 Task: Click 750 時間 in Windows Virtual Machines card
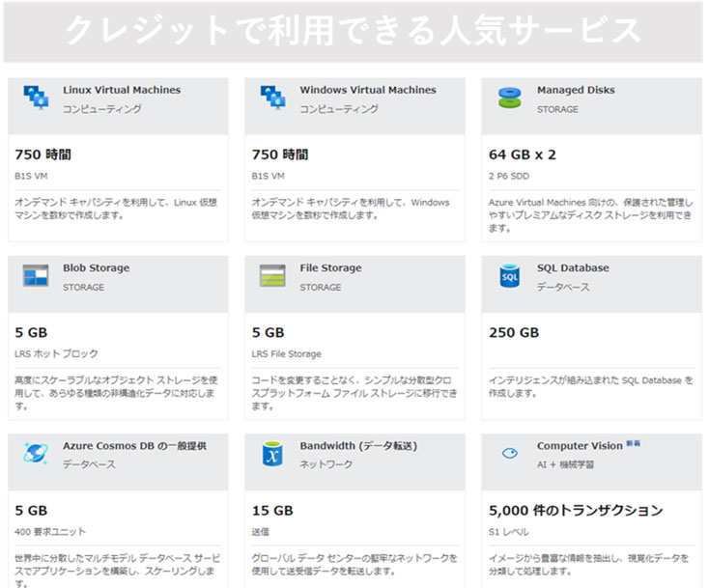[x=280, y=155]
